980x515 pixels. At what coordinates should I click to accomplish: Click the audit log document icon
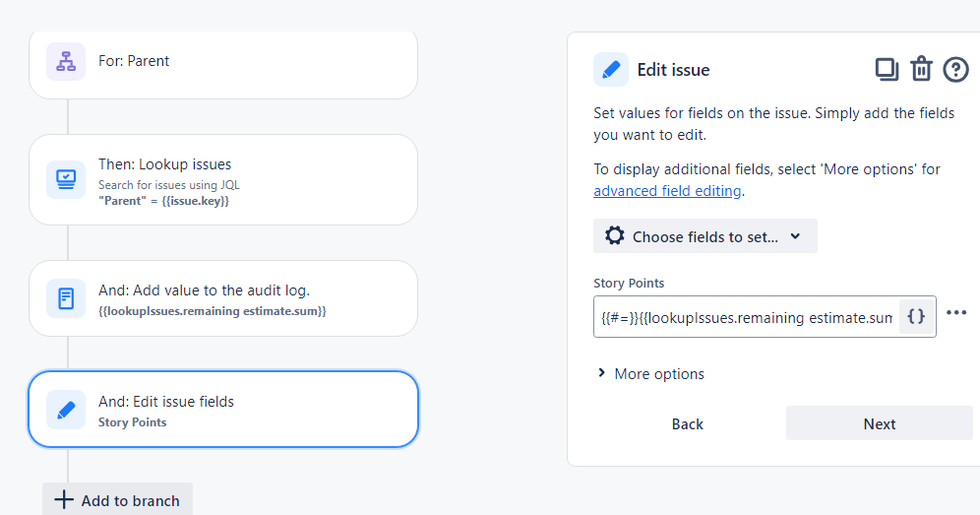(x=66, y=298)
